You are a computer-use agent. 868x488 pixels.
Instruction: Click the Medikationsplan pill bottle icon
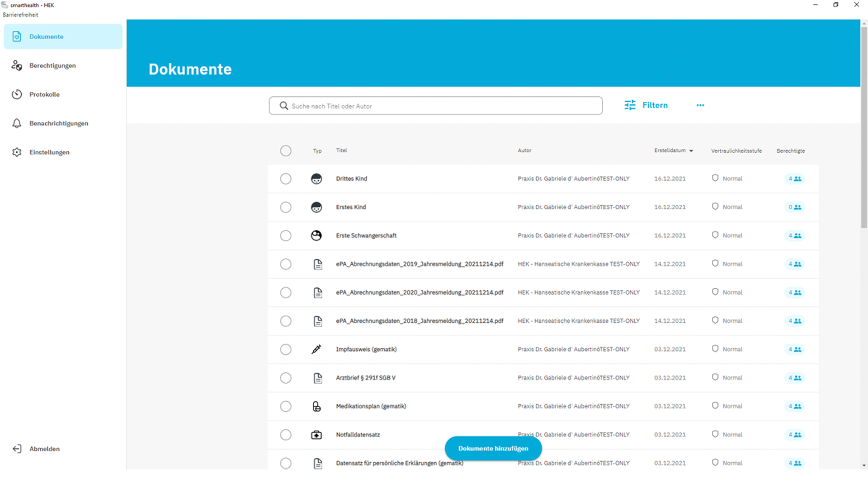click(316, 406)
